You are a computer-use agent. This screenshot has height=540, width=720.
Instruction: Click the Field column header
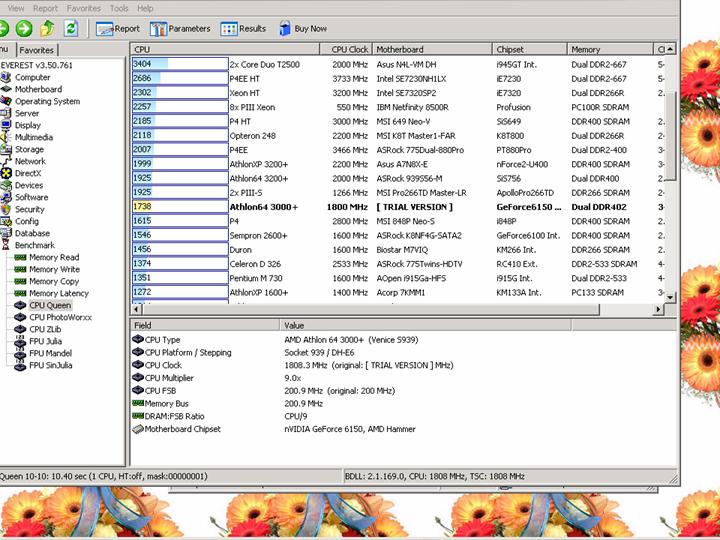tap(205, 325)
